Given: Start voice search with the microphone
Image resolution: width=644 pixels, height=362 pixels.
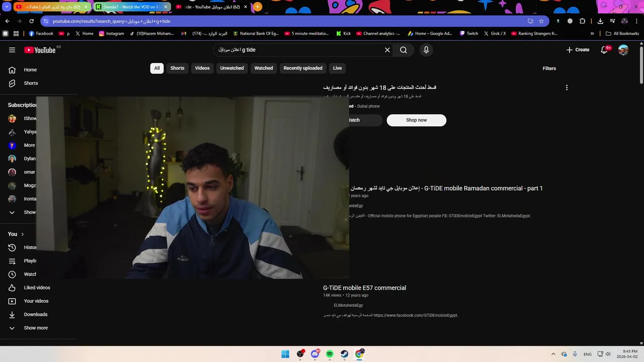Looking at the screenshot, I should (426, 50).
